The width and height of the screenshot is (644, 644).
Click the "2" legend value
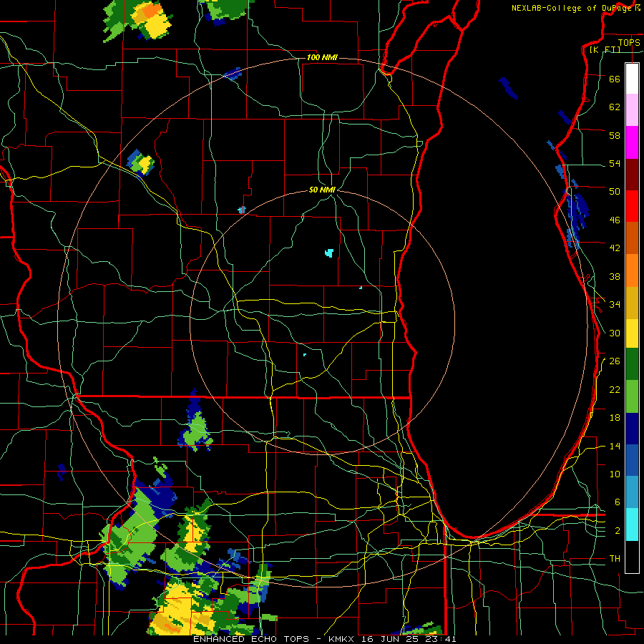pyautogui.click(x=618, y=531)
